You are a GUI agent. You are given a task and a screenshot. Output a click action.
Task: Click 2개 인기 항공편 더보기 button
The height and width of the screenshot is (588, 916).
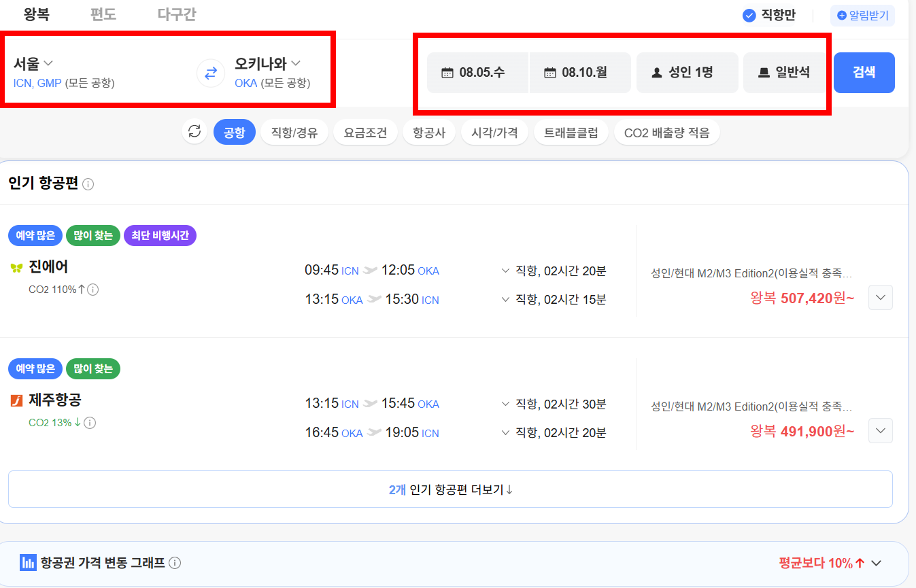[x=450, y=489]
